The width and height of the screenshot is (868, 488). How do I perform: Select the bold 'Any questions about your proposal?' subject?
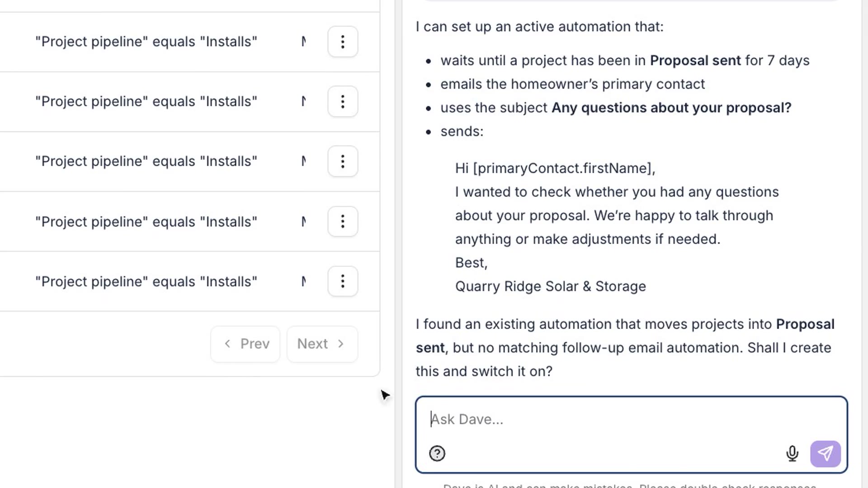point(671,108)
